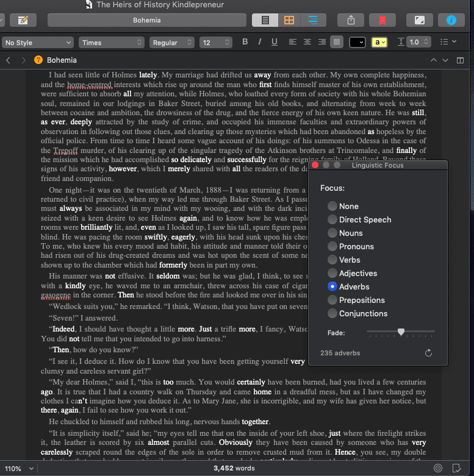Image resolution: width=474 pixels, height=476 pixels.
Task: Open the 110% zoom dropdown
Action: (x=19, y=469)
